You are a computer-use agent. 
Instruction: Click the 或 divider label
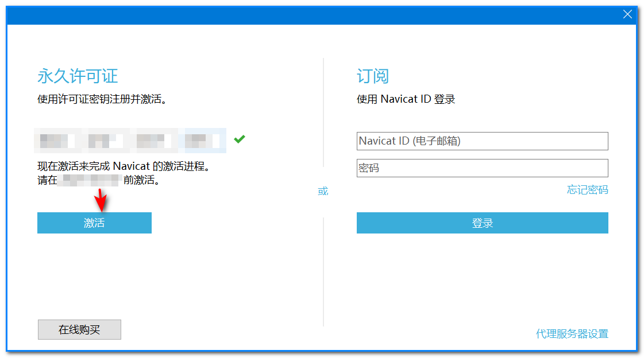click(323, 192)
